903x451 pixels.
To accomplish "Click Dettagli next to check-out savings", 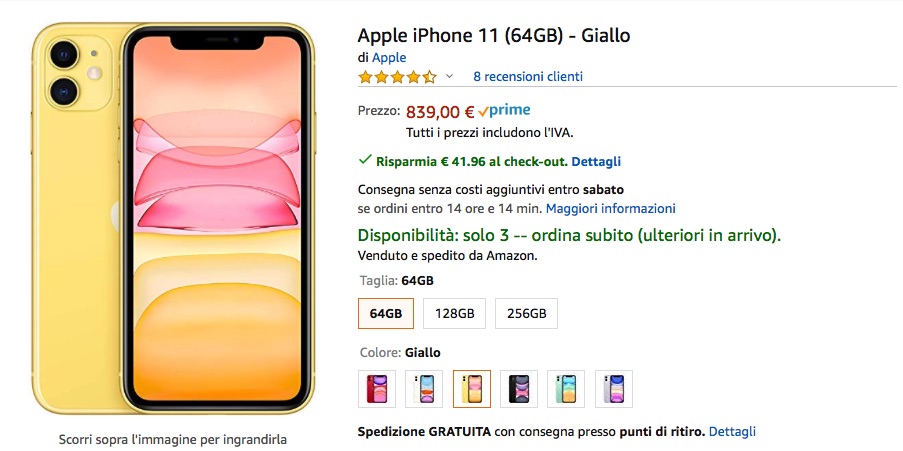I will pos(596,161).
